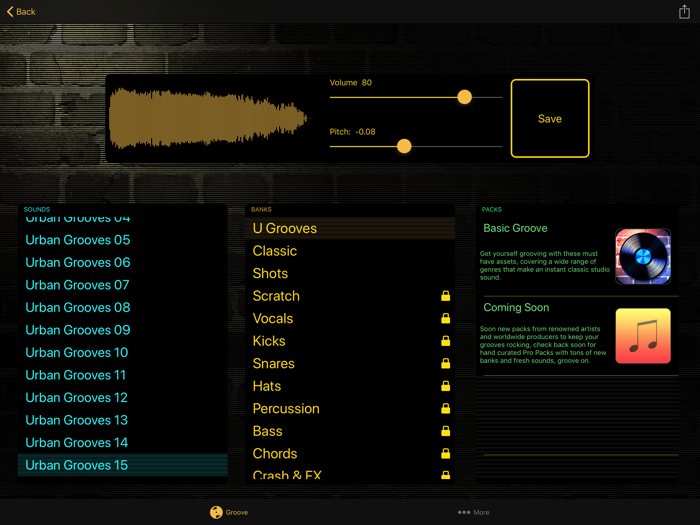Select sound Urban Grooves 15
Screen dimensions: 700x525
tap(123, 465)
